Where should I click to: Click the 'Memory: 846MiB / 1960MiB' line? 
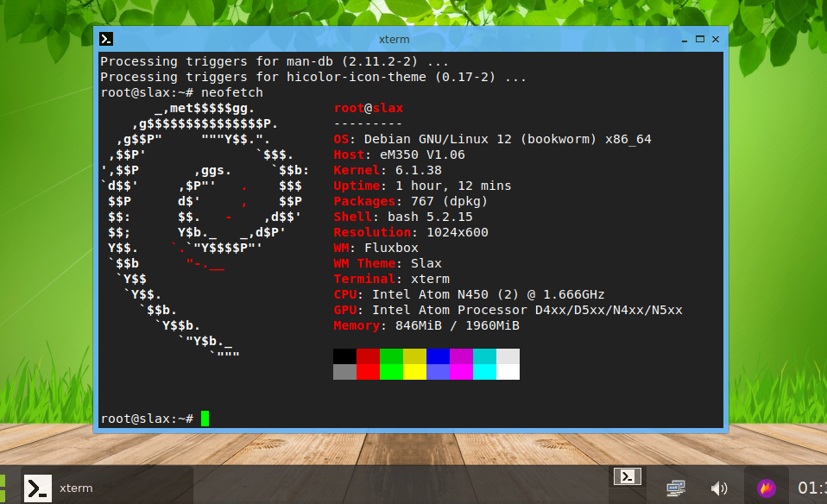[426, 326]
